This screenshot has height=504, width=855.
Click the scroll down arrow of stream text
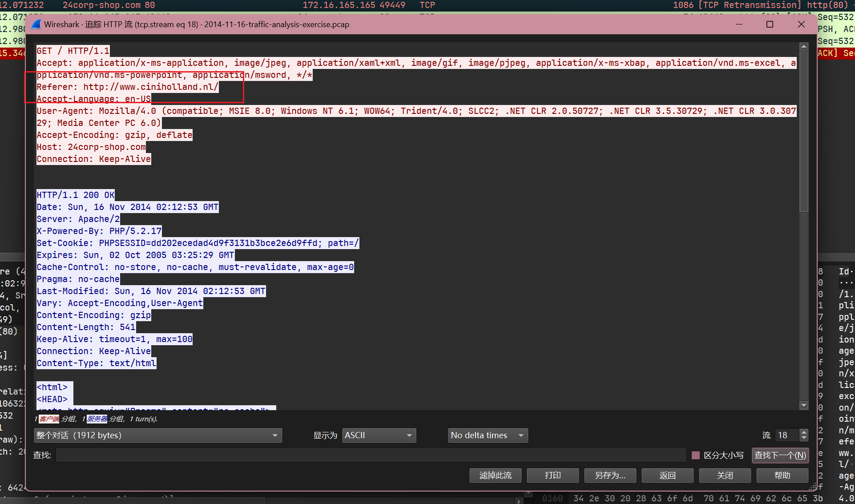coord(803,405)
